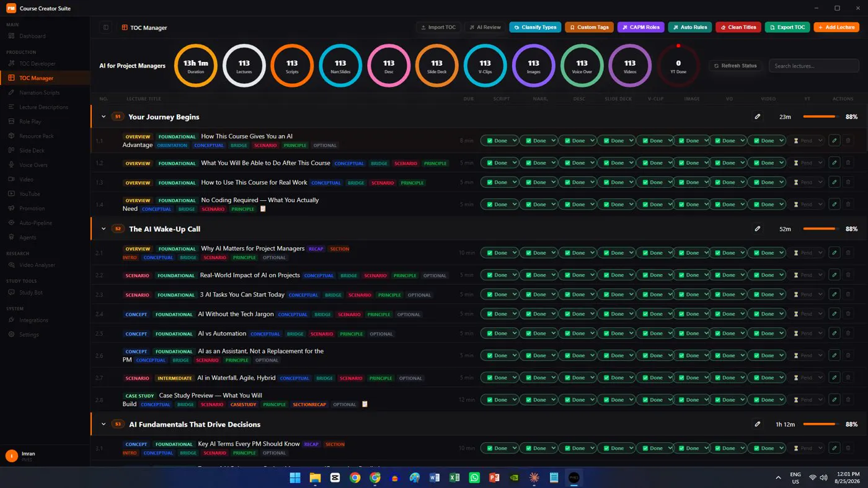Edit the 'AI vs Automation' lecture using its pencil icon
868x488 pixels.
pyautogui.click(x=835, y=334)
